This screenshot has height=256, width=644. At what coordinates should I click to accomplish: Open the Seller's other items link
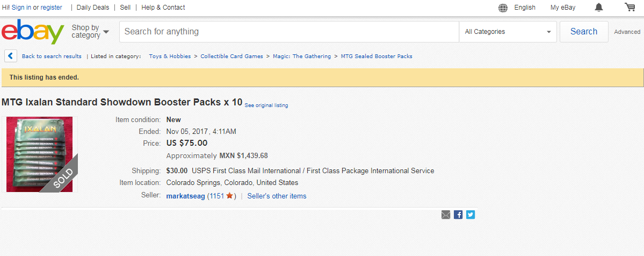pos(277,196)
